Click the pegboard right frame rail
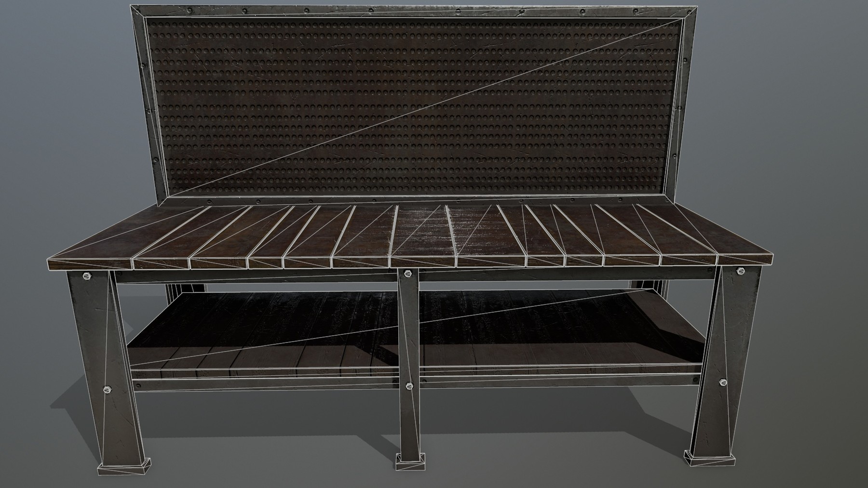The image size is (868, 488). (680, 101)
